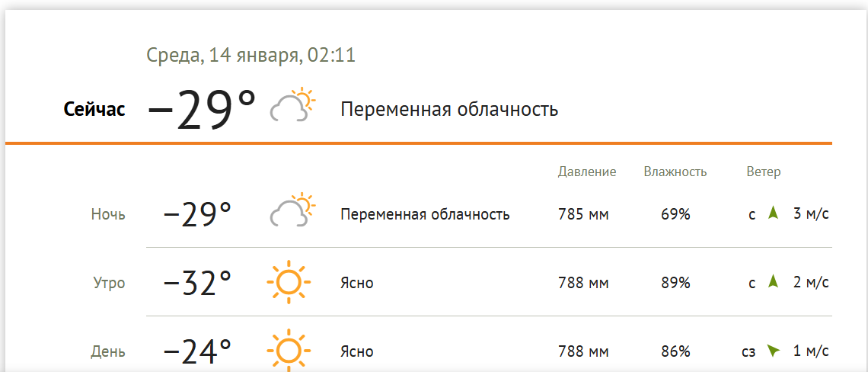Viewport: 868px width, 372px height.
Task: Click the sun icon in Утро row
Action: (289, 283)
